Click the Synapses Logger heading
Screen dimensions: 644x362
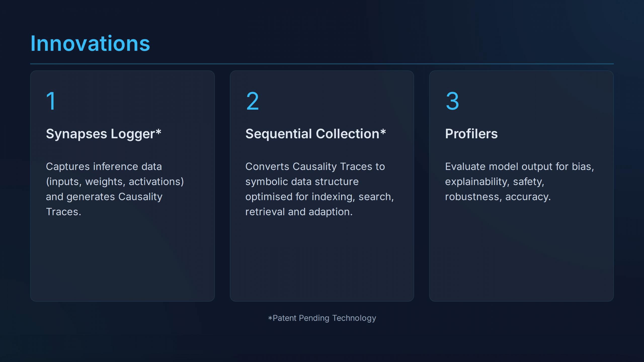click(x=100, y=134)
